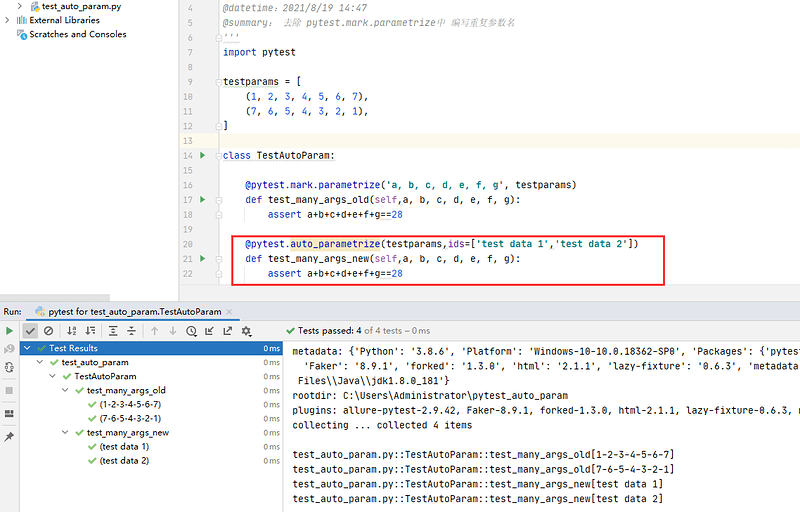Select test_many_args_new result

tap(128, 432)
